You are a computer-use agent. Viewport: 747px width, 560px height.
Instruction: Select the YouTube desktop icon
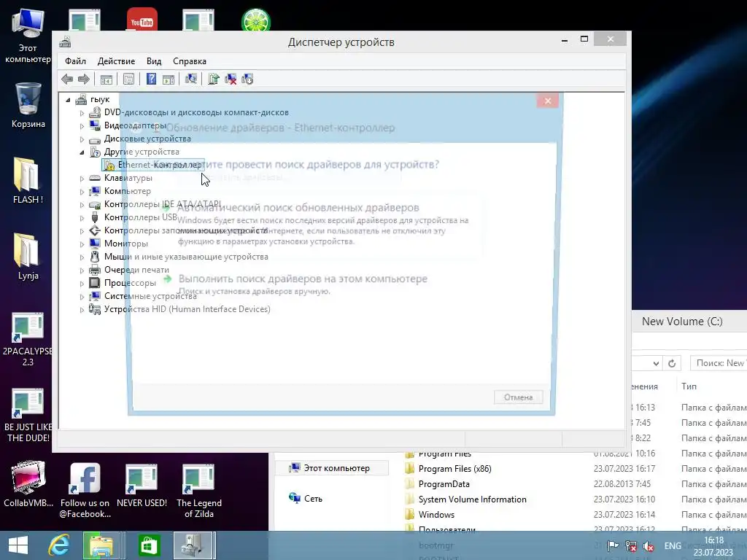[142, 20]
